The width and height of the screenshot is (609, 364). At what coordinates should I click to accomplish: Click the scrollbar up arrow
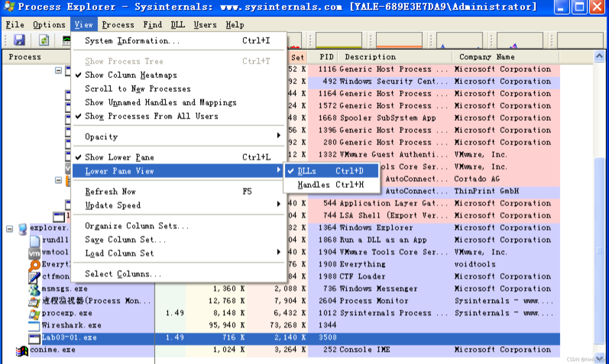[x=599, y=56]
